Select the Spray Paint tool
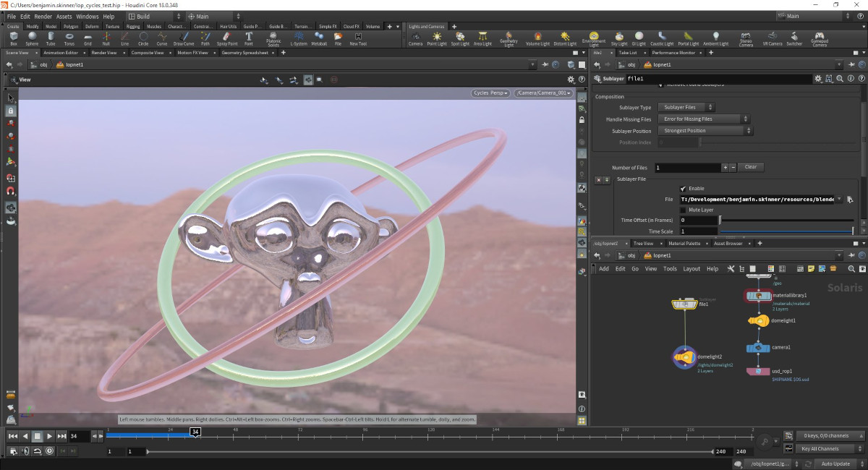The image size is (868, 470). 226,38
